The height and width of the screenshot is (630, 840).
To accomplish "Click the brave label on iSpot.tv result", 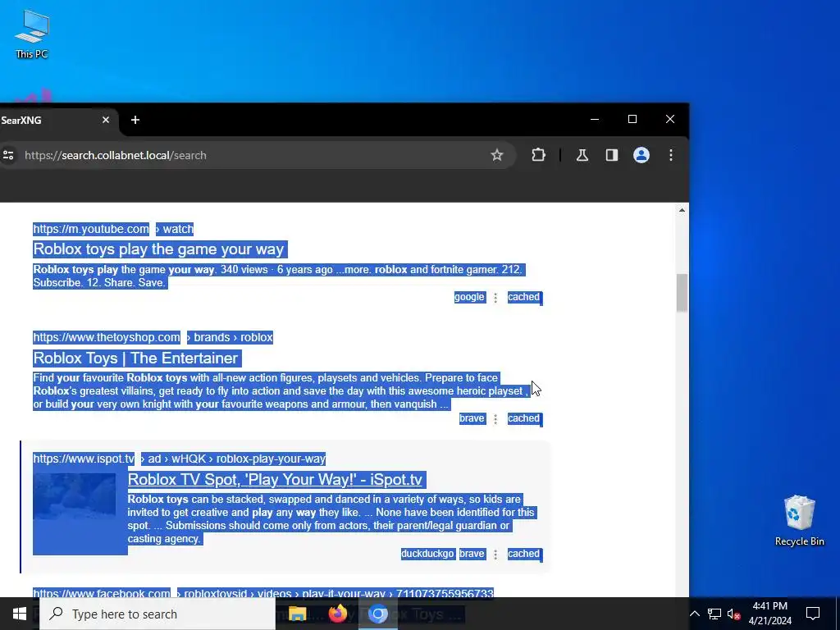I will [472, 554].
